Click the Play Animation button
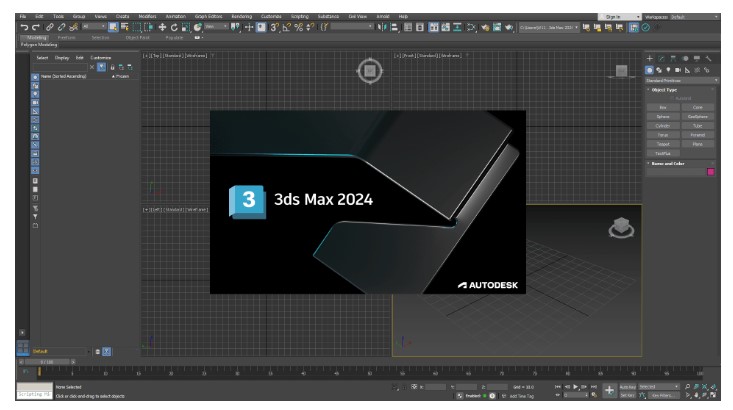 [x=575, y=387]
